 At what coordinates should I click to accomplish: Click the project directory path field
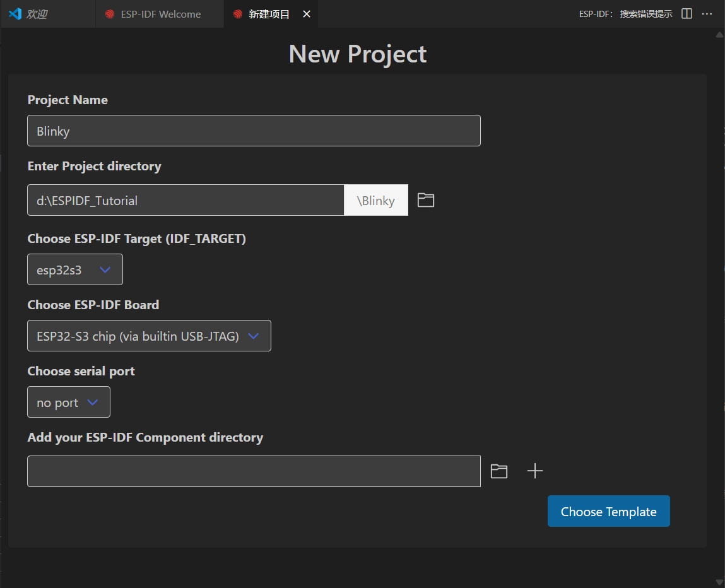pyautogui.click(x=186, y=201)
